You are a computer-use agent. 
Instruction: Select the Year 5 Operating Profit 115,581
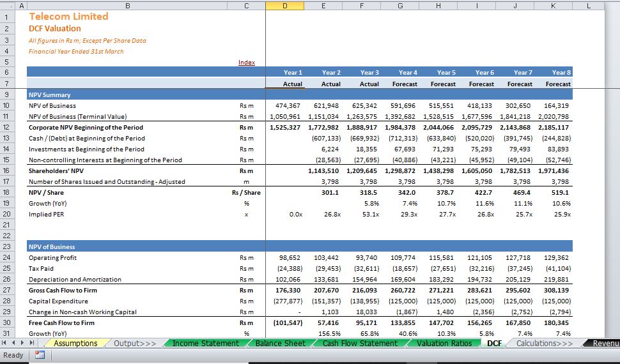coord(441,258)
